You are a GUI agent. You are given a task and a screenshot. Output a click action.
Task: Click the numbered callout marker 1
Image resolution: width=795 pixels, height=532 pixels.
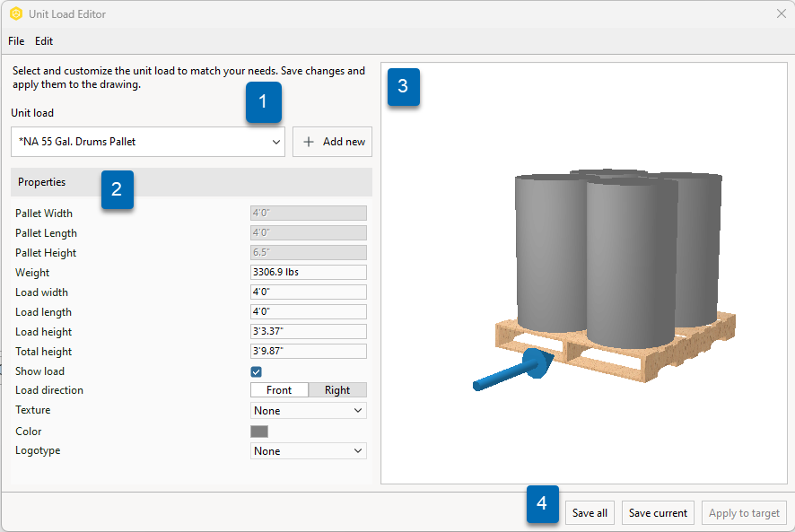[x=263, y=101]
